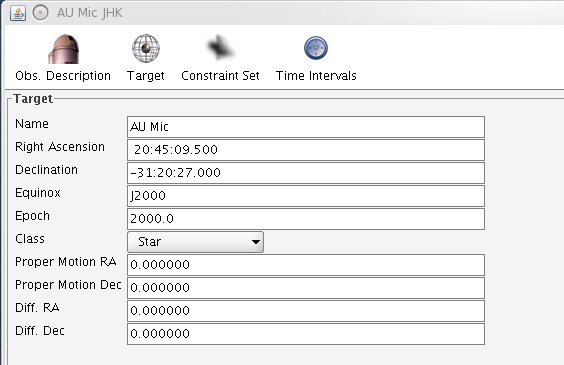Click the Time Intervals tab label
The image size is (564, 365).
[x=316, y=76]
